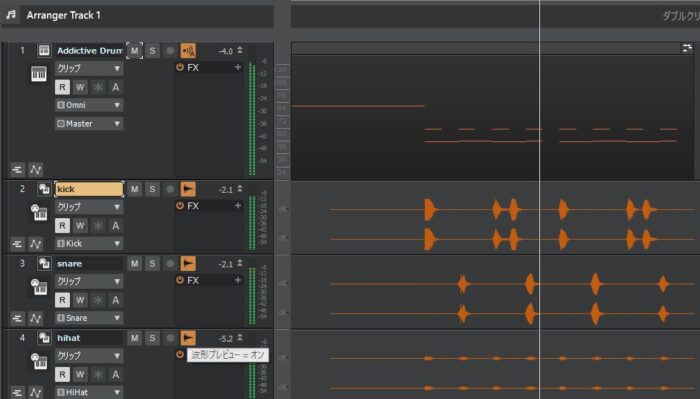Screen dimensions: 700x399
Task: Open the Addictive Drums instrument keyboard icon
Action: pos(39,74)
